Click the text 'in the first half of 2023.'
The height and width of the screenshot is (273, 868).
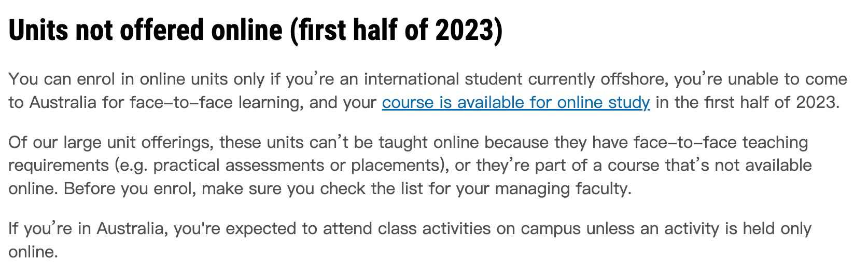747,102
